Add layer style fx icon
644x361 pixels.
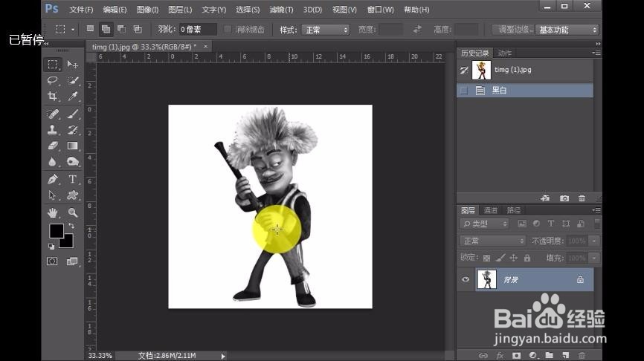(500, 355)
